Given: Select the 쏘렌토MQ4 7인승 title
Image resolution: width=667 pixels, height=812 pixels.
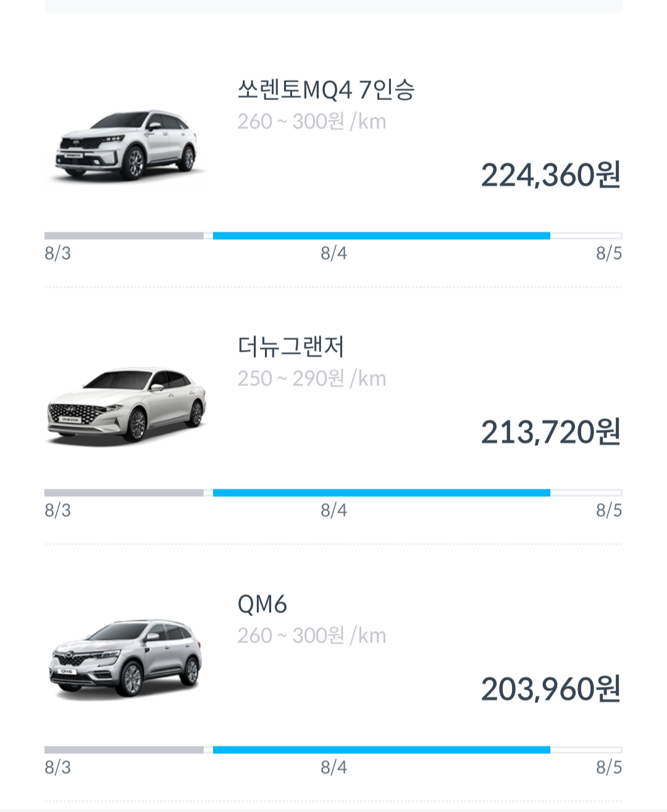Looking at the screenshot, I should click(326, 90).
